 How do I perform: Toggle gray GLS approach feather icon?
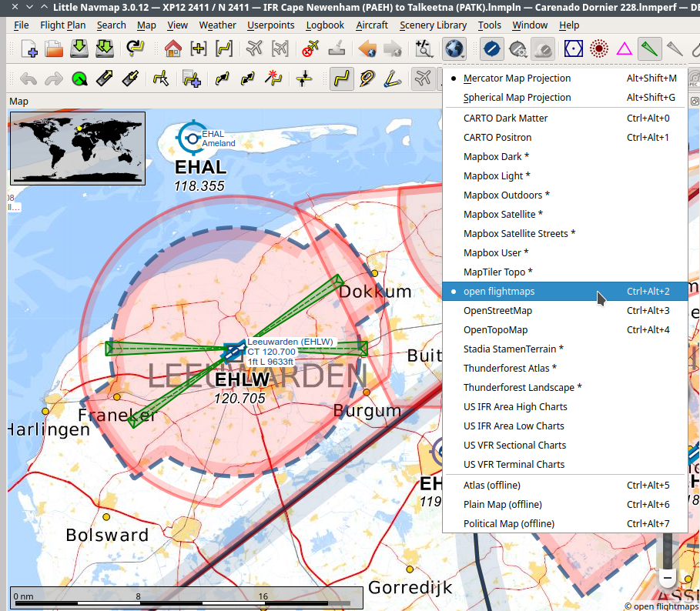(x=675, y=48)
